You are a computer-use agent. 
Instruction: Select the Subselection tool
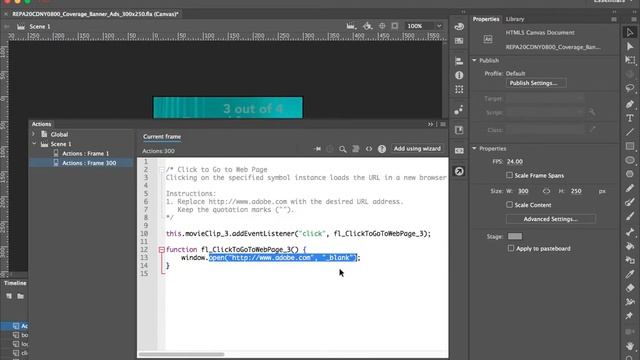pyautogui.click(x=630, y=47)
